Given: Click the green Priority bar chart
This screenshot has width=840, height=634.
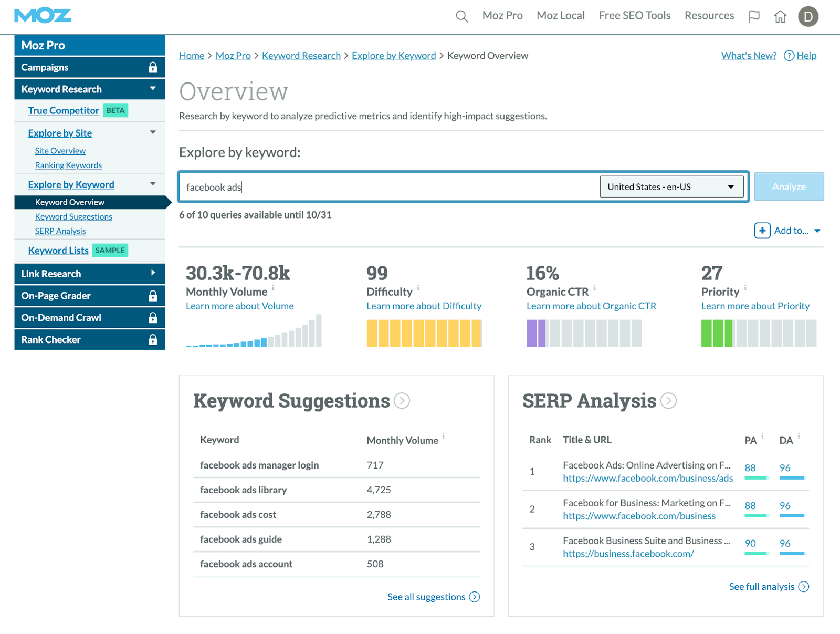Looking at the screenshot, I should (x=759, y=334).
